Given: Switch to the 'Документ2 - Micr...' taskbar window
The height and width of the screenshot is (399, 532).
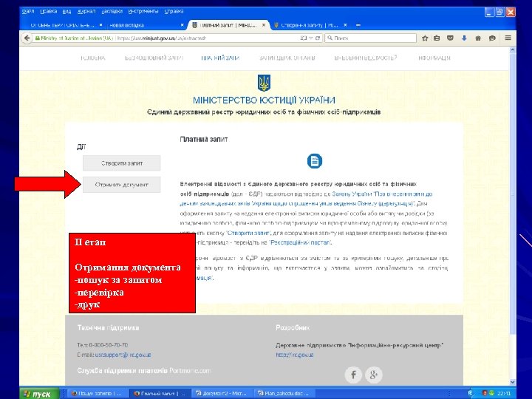Looking at the screenshot, I should pos(221,394).
